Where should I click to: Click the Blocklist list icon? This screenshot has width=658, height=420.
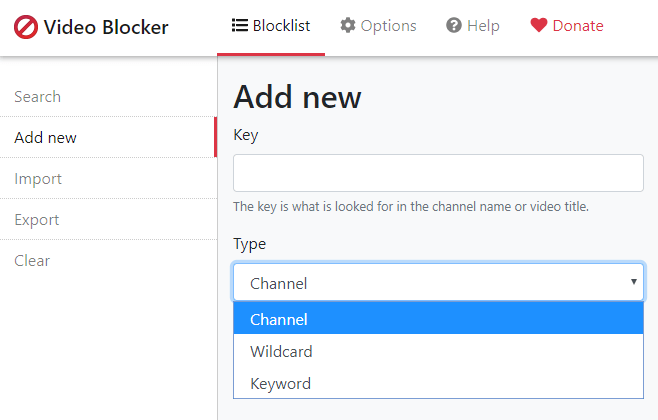tap(240, 25)
